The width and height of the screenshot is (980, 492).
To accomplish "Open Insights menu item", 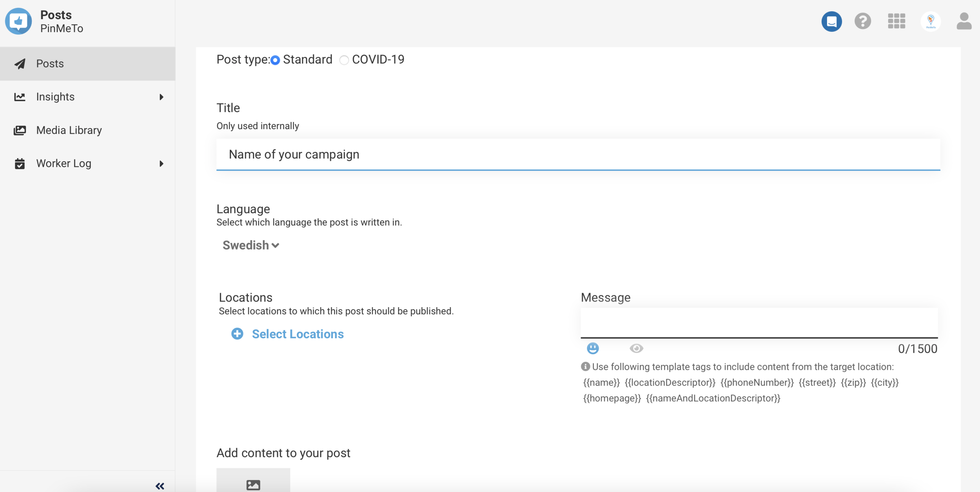I will click(88, 97).
